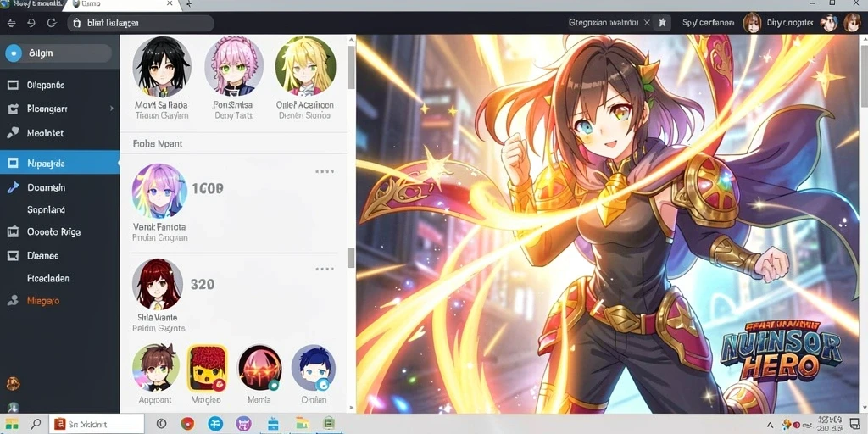Open three-dot menu beside 320 entry
This screenshot has height=434, width=868.
325,269
